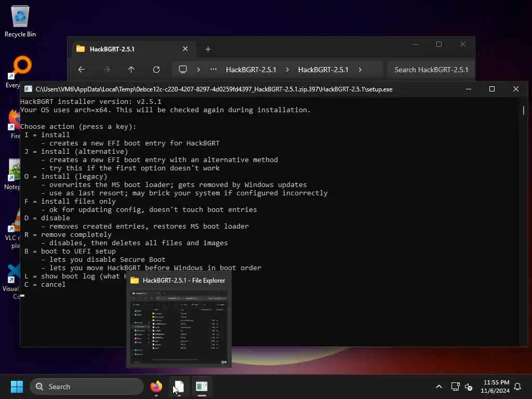Click the setup.exe console taskbar icon

coord(202,387)
